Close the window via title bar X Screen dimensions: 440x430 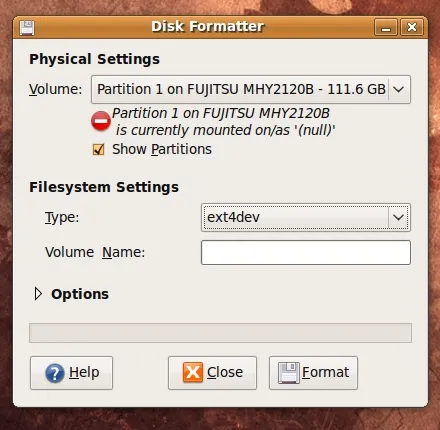tap(412, 27)
